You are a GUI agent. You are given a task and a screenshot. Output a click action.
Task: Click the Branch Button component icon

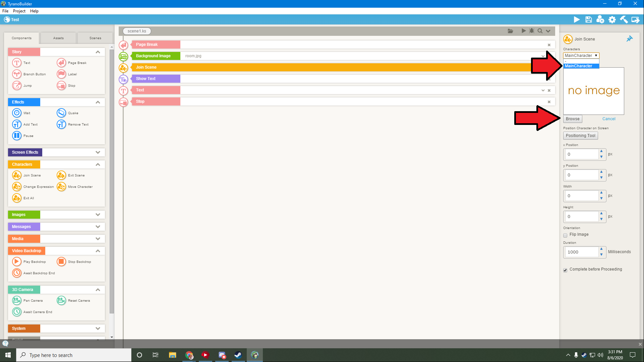[x=16, y=74]
